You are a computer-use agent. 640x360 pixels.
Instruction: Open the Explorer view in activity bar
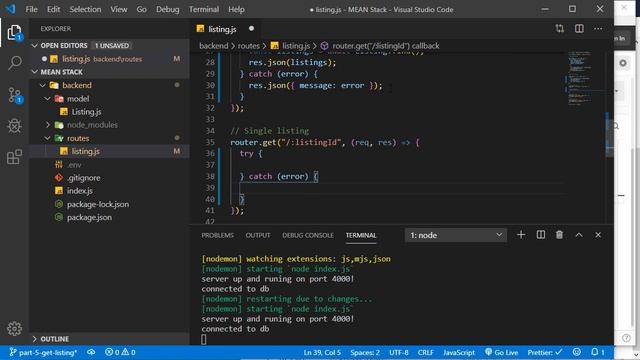click(14, 33)
